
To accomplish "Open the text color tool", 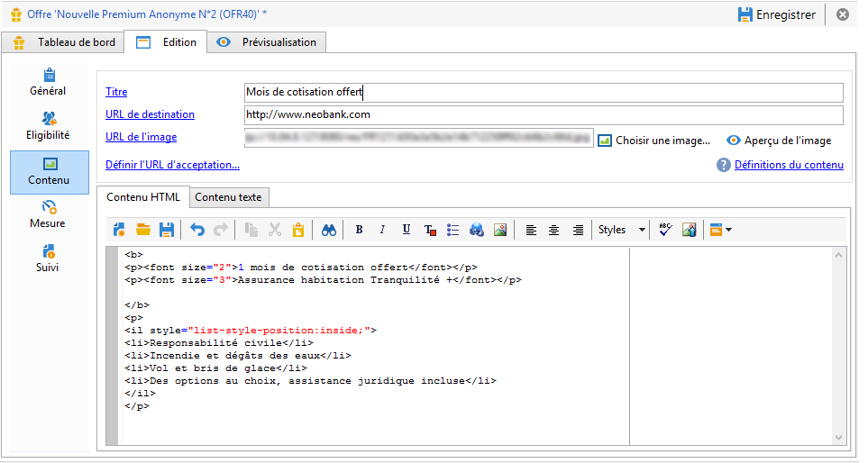I will tap(430, 230).
